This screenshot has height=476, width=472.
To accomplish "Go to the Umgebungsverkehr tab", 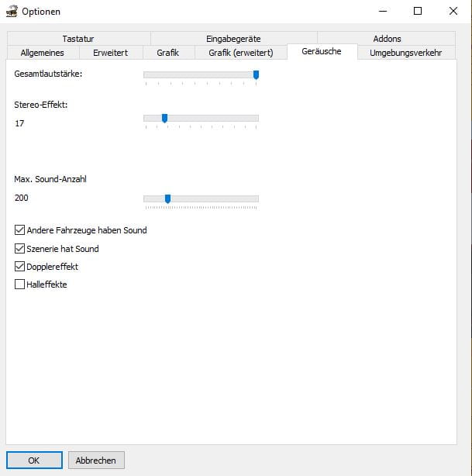I will click(405, 53).
